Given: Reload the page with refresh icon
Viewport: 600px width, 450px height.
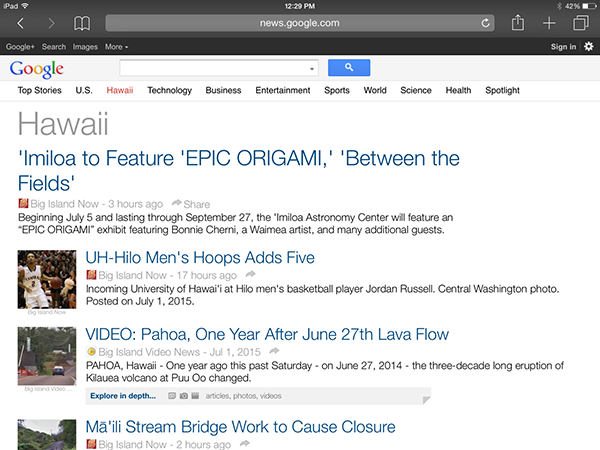Looking at the screenshot, I should pos(485,23).
